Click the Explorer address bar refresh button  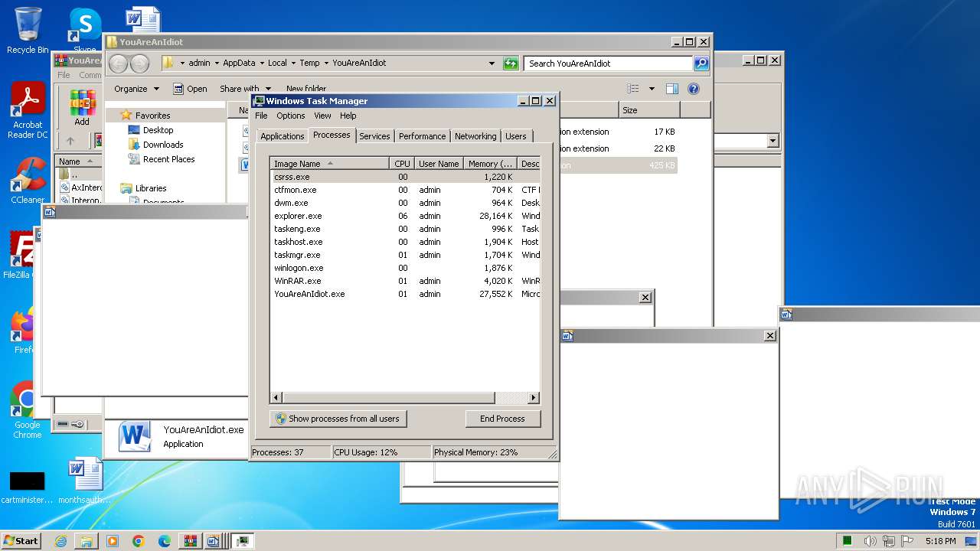tap(511, 64)
